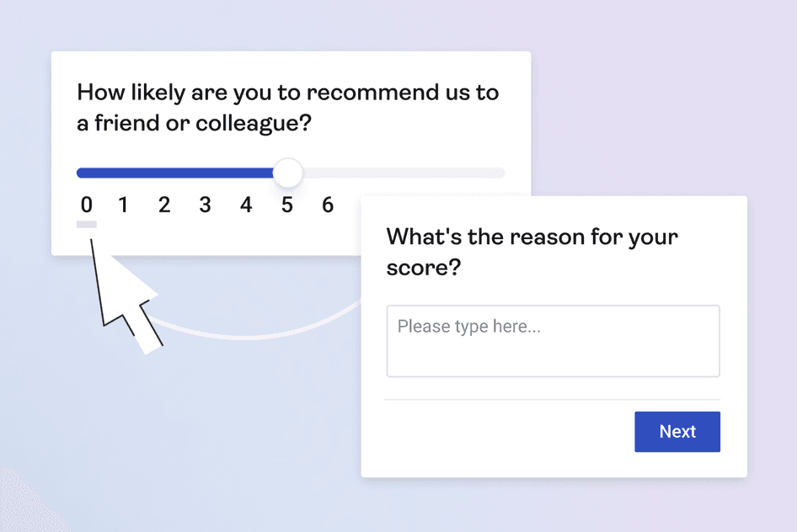Select score 2 on the rating scale
Screen dimensions: 797x532
tap(164, 205)
